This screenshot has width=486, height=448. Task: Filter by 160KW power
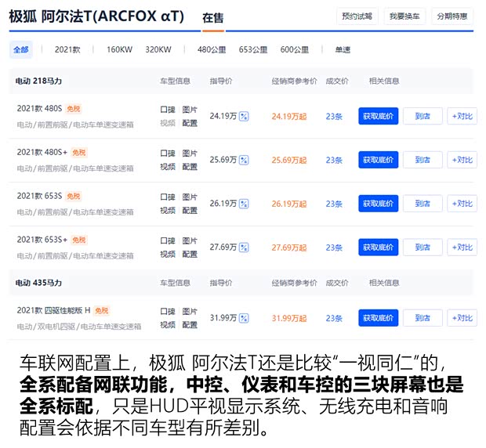tap(119, 49)
